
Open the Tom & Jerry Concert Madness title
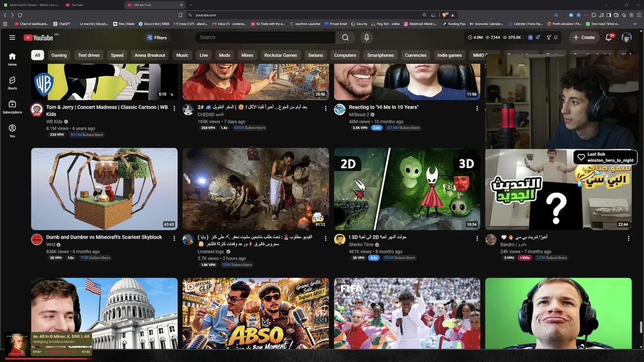coord(107,111)
